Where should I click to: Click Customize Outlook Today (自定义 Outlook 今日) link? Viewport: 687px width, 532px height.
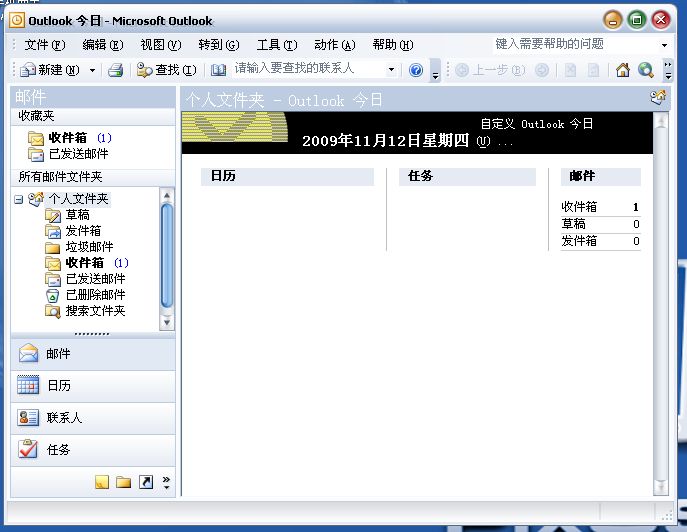pos(537,124)
